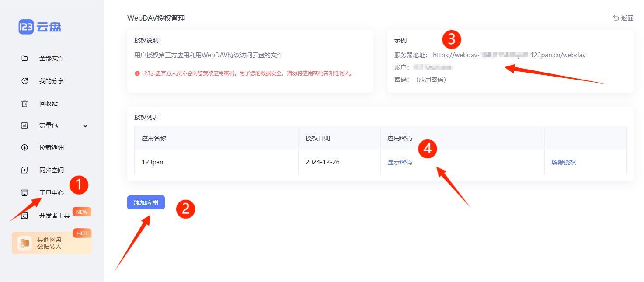644x282 pixels.
Task: Click the 我的分享 share icon
Action: (x=24, y=81)
